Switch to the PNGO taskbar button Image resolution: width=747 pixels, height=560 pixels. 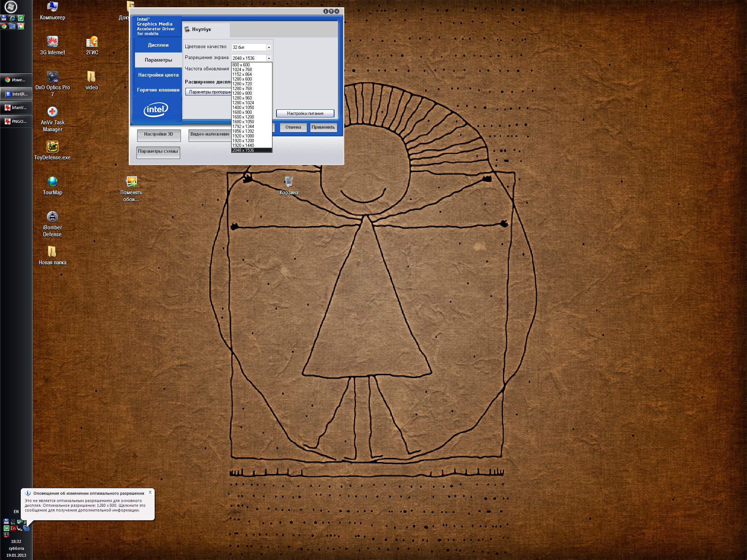pyautogui.click(x=16, y=121)
